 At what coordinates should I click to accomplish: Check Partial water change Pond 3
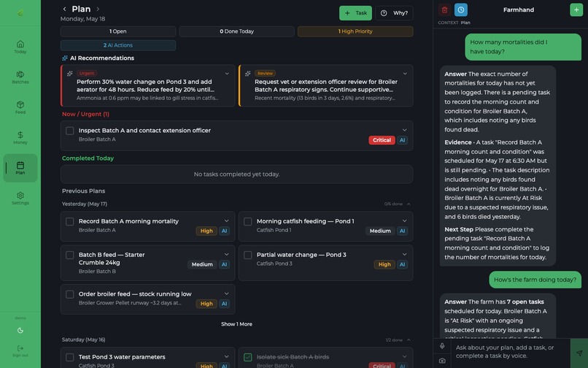pyautogui.click(x=248, y=255)
